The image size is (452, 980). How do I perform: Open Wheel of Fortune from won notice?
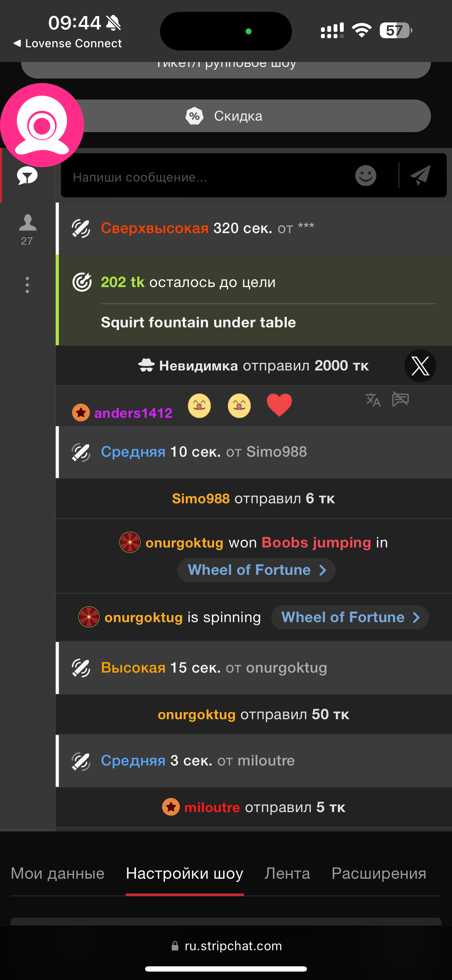[256, 570]
